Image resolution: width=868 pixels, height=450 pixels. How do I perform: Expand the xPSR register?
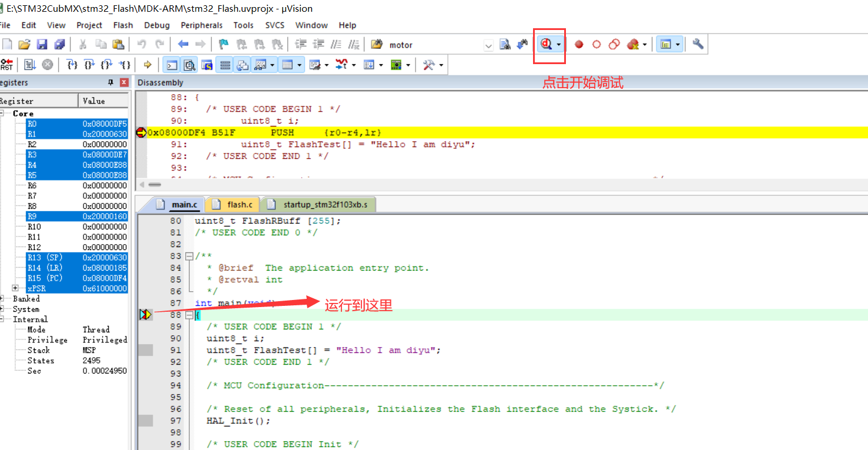click(16, 288)
